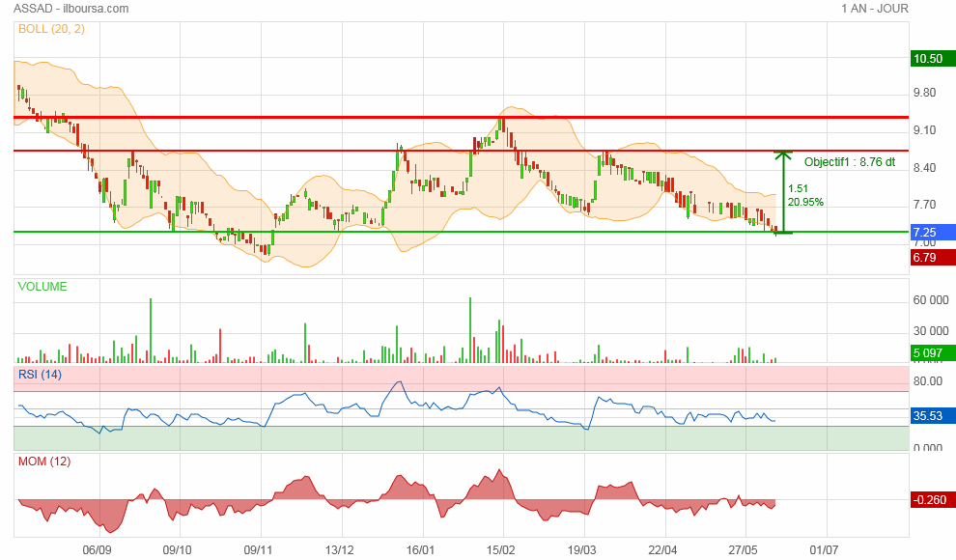Select the VOLUME panel label
Viewport: 956px width, 560px height.
[42, 287]
